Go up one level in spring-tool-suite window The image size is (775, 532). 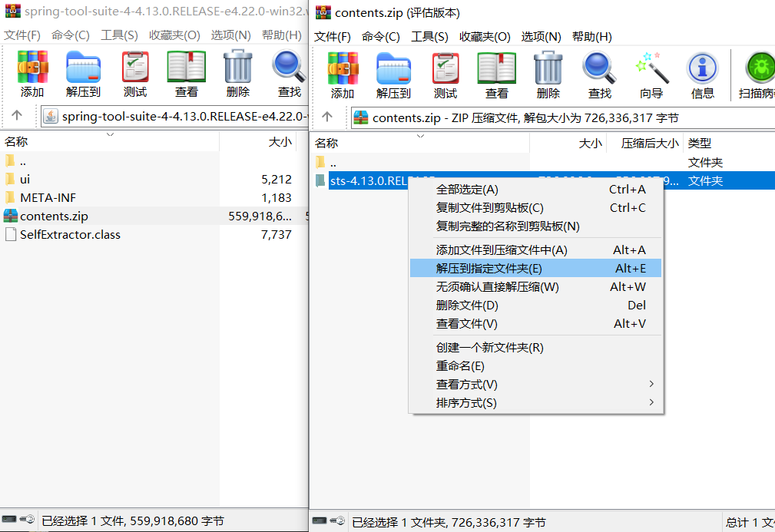click(17, 116)
